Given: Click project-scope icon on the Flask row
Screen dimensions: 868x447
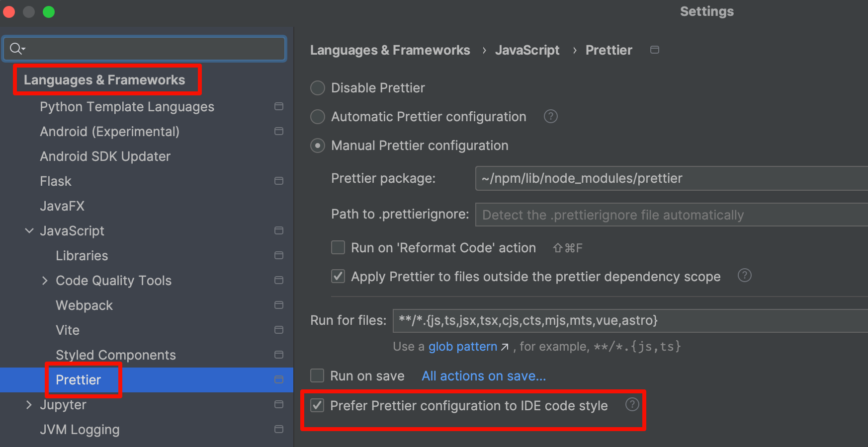Looking at the screenshot, I should [x=279, y=181].
